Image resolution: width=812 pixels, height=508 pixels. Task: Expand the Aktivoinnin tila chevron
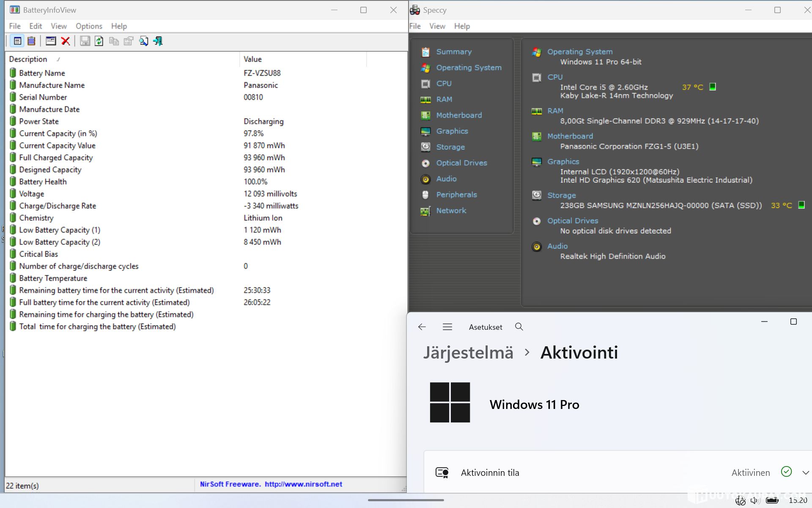click(x=805, y=472)
